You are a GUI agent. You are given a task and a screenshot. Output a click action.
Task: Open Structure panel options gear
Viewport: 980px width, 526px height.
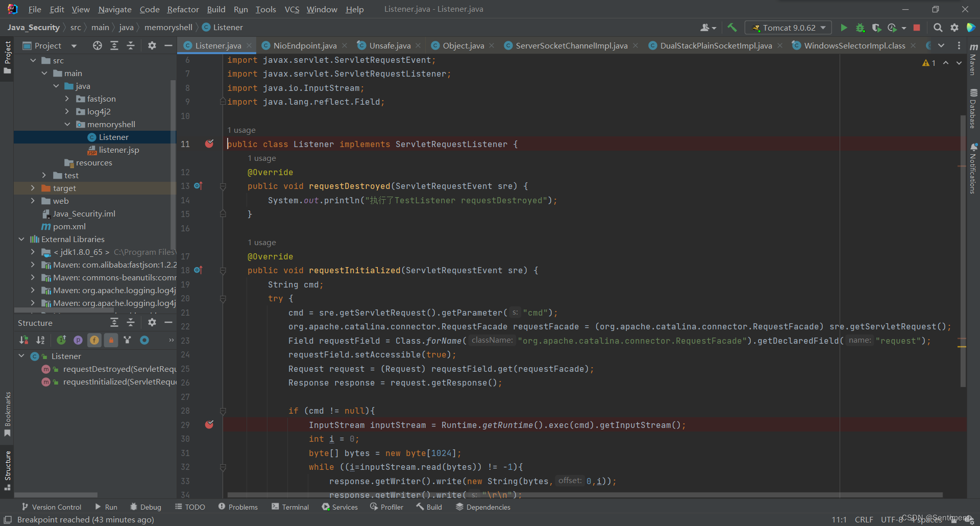152,322
